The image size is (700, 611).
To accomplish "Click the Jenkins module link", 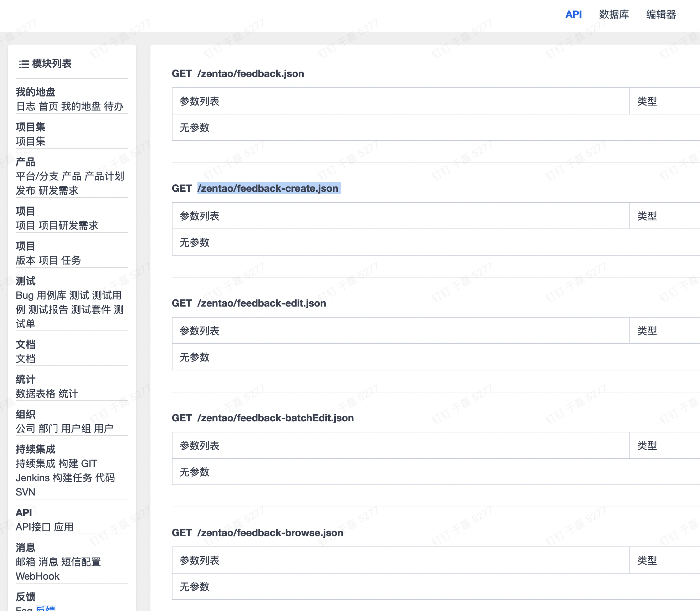I will click(x=32, y=478).
